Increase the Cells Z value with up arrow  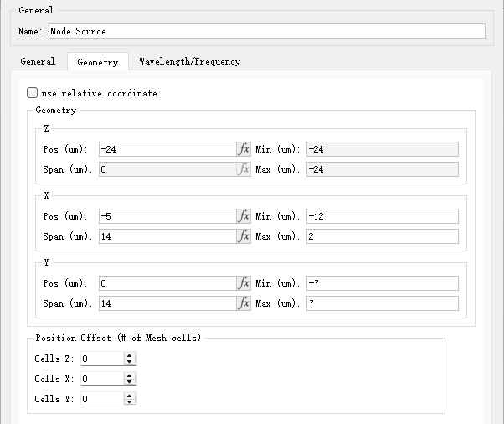pyautogui.click(x=130, y=355)
